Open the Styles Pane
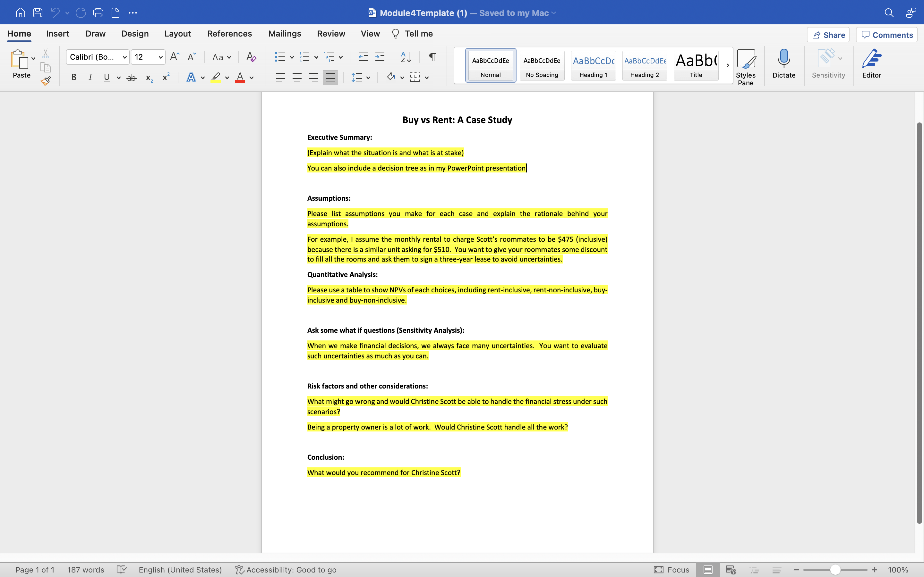Screen dimensions: 924x577 (745, 67)
